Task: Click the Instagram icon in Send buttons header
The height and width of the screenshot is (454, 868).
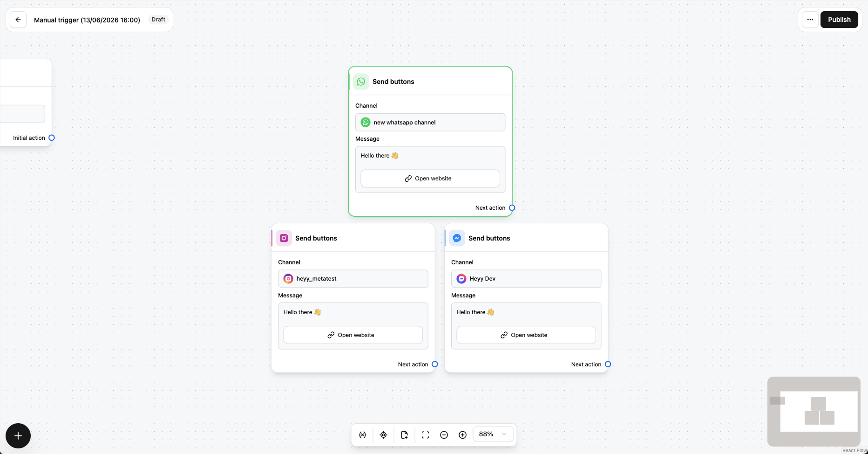Action: [x=284, y=238]
